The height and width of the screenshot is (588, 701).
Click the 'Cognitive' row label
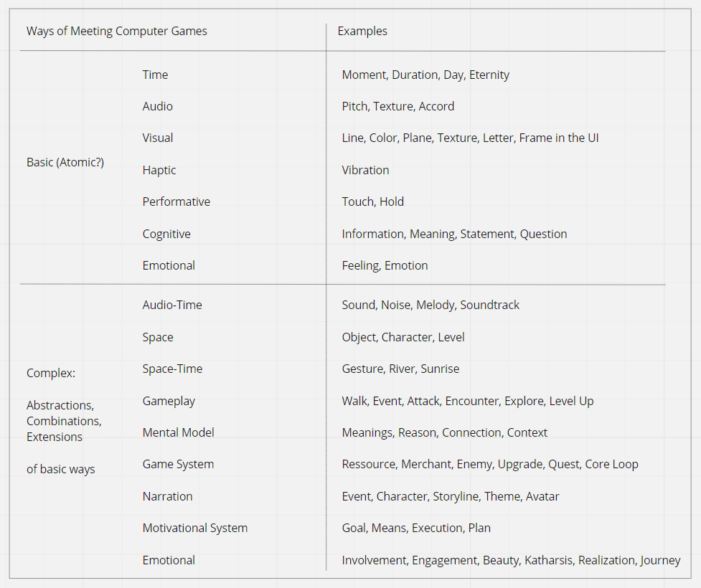[166, 234]
